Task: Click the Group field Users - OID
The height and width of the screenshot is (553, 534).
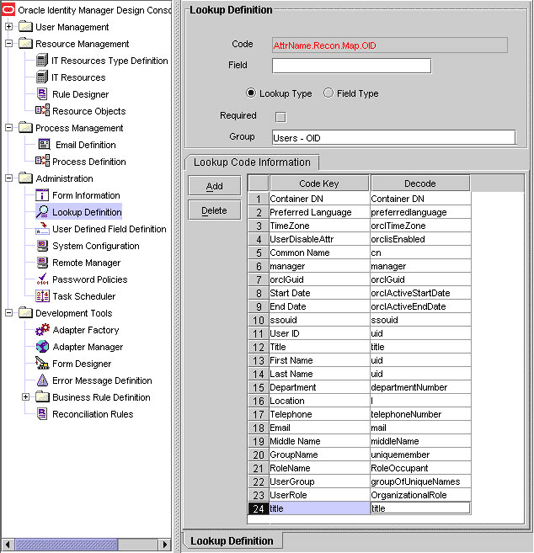Action: 394,138
